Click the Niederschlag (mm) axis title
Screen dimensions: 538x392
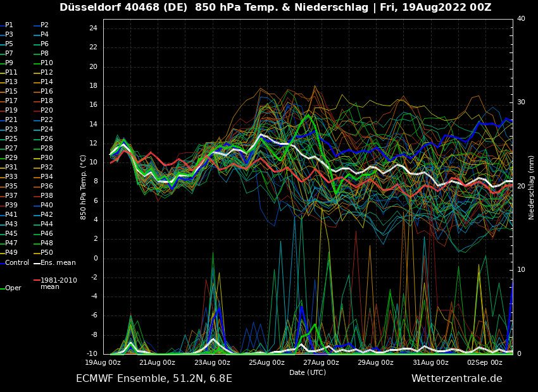(532, 187)
